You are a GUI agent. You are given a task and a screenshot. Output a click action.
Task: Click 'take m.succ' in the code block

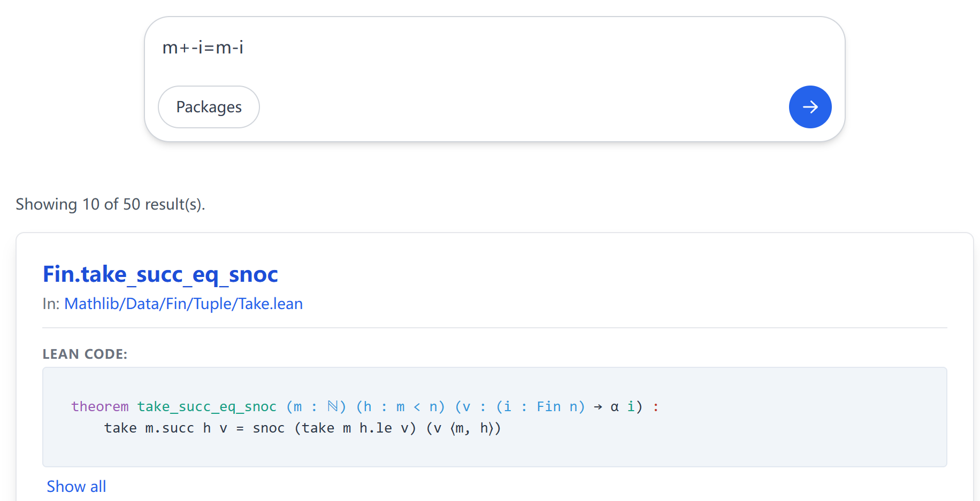(x=149, y=428)
